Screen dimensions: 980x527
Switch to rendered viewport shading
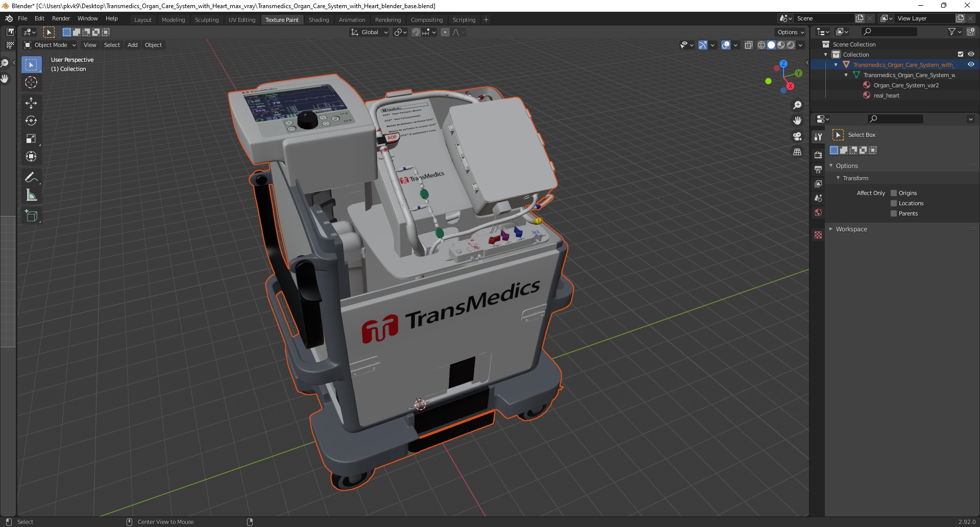point(791,45)
